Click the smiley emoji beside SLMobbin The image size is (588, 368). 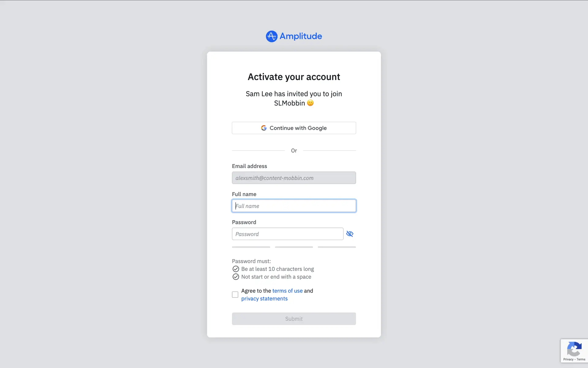(310, 103)
